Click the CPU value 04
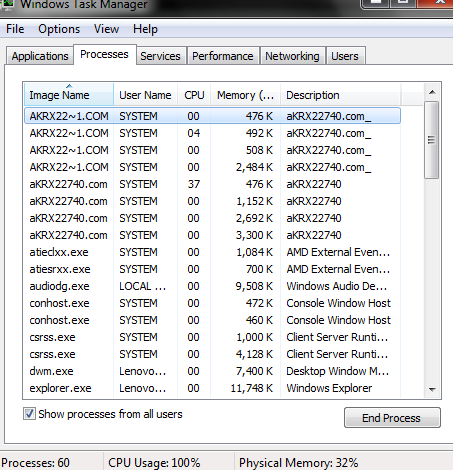Viewport: 459px width, 475px height. coord(193,133)
